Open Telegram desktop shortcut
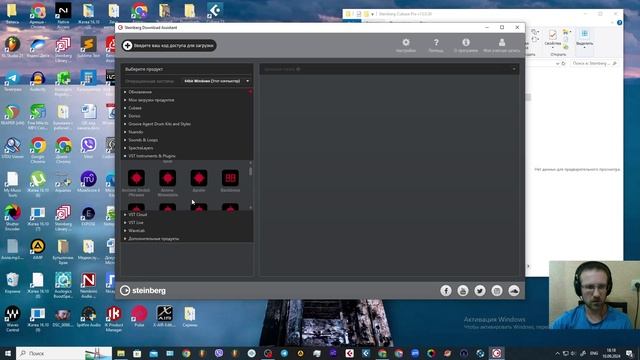 13,80
